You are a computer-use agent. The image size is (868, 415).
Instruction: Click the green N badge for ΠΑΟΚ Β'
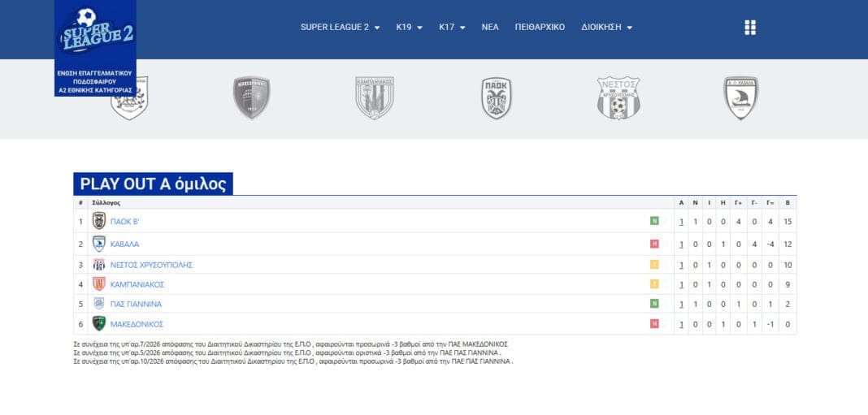click(653, 221)
